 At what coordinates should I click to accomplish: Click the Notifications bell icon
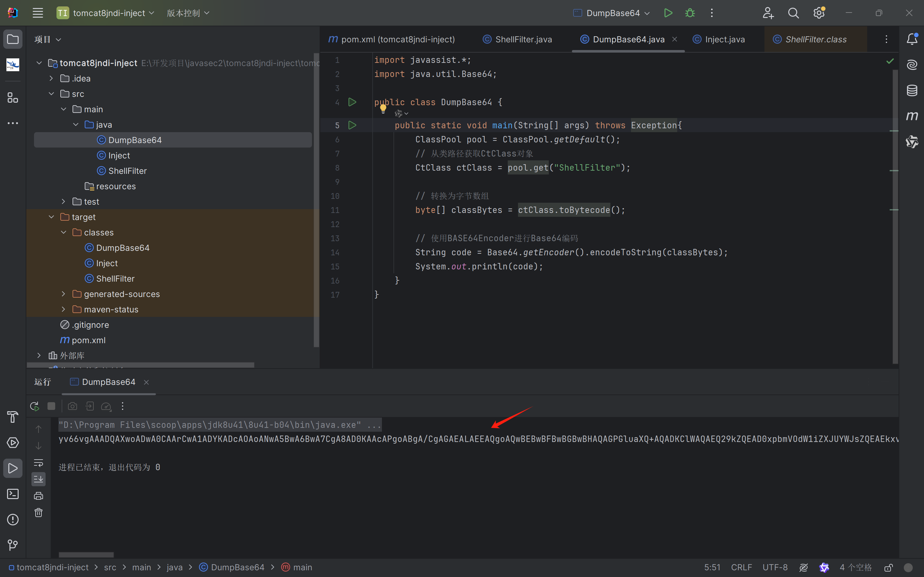tap(912, 39)
